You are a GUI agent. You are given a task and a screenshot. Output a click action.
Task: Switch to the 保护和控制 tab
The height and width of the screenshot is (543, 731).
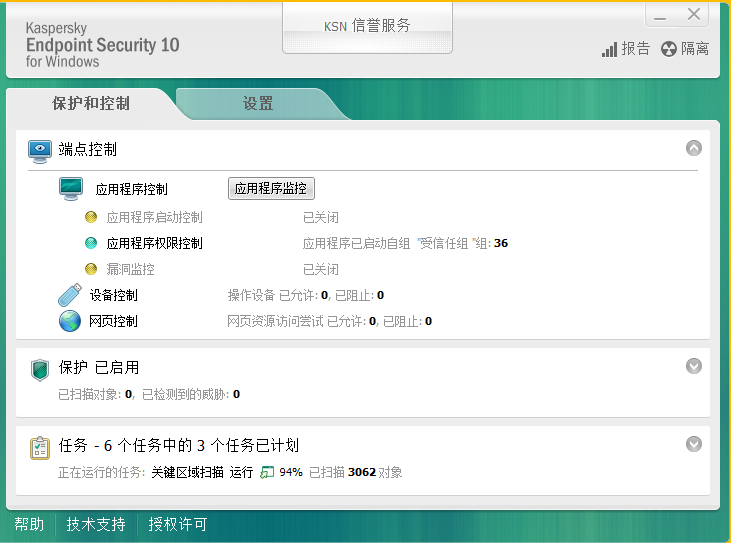coord(91,103)
